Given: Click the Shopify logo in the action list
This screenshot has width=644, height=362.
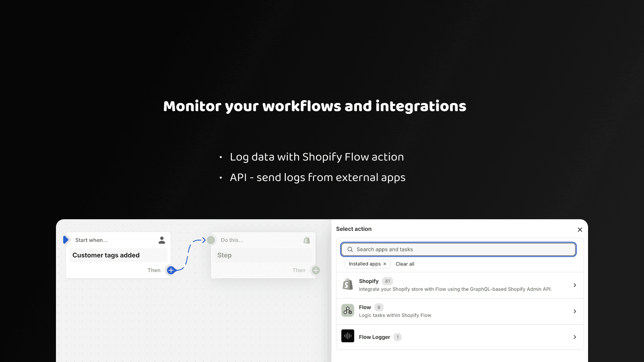Looking at the screenshot, I should coord(348,285).
